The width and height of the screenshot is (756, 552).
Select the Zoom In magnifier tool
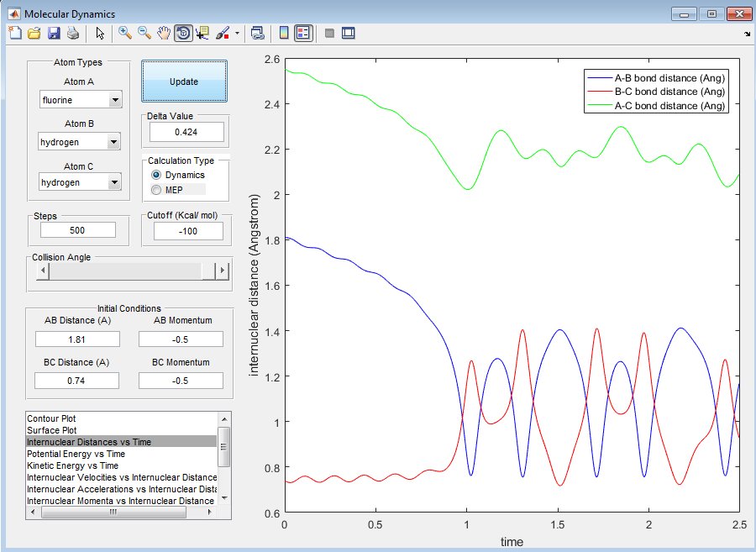click(125, 33)
